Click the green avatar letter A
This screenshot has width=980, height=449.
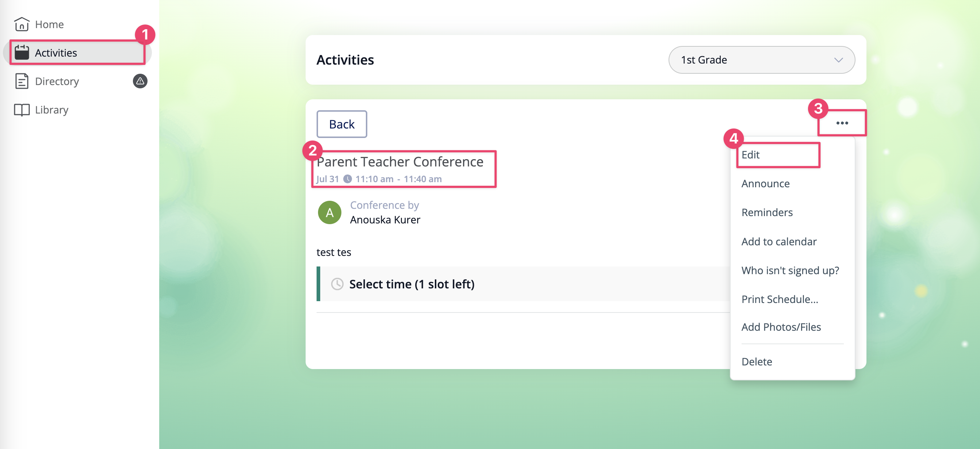(x=329, y=212)
